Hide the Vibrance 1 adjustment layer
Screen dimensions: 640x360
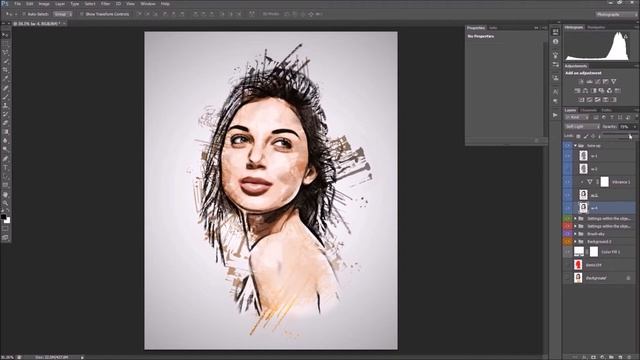pyautogui.click(x=567, y=182)
